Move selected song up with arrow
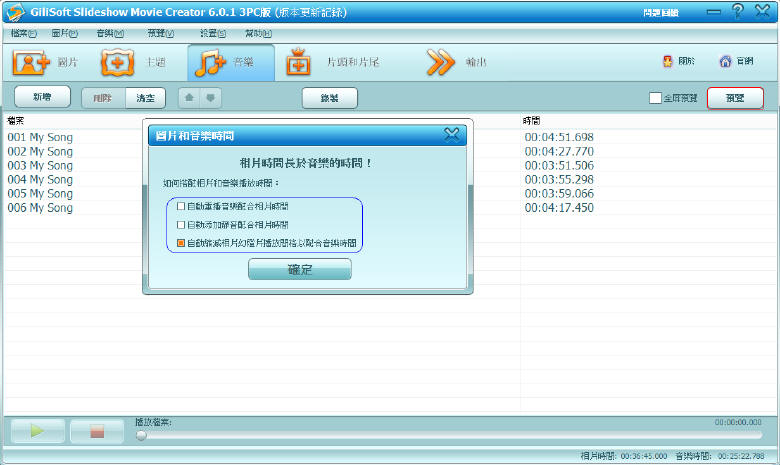780x465 pixels. (190, 98)
